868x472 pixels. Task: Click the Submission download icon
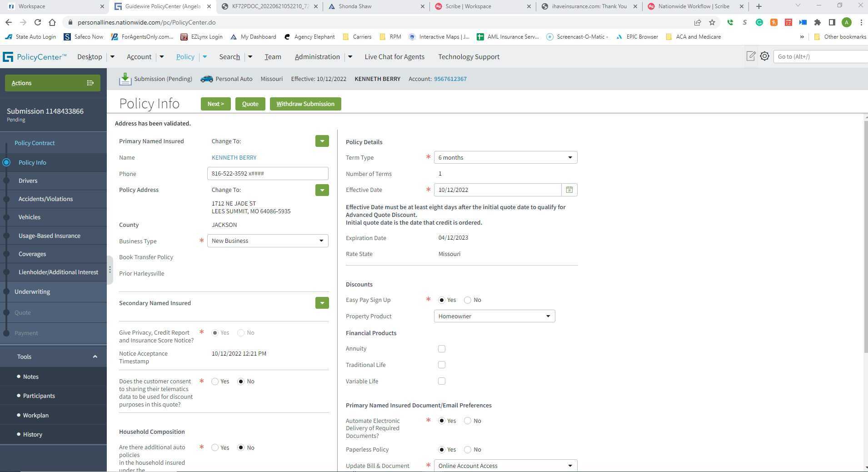click(x=125, y=79)
